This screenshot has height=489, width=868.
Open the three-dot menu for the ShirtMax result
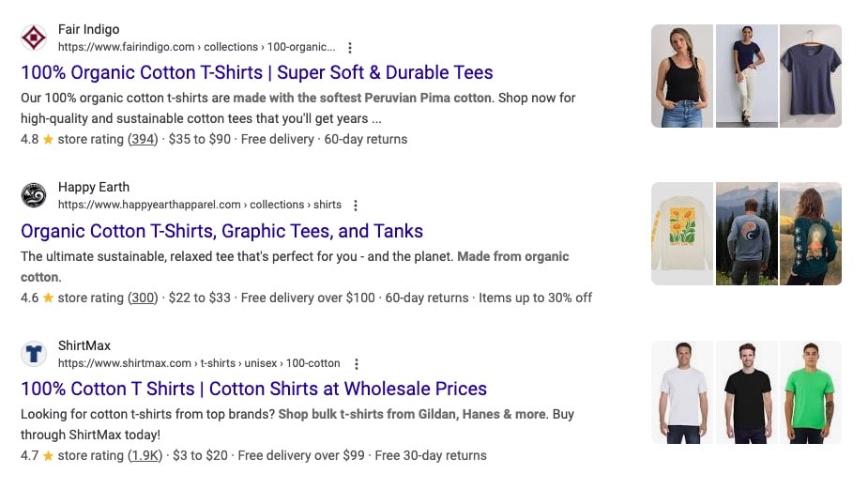point(356,363)
